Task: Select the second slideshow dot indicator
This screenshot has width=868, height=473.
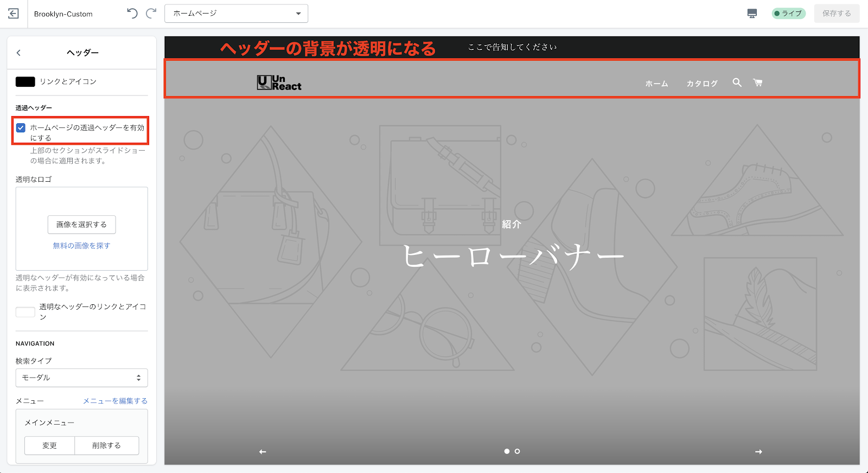Action: click(517, 451)
